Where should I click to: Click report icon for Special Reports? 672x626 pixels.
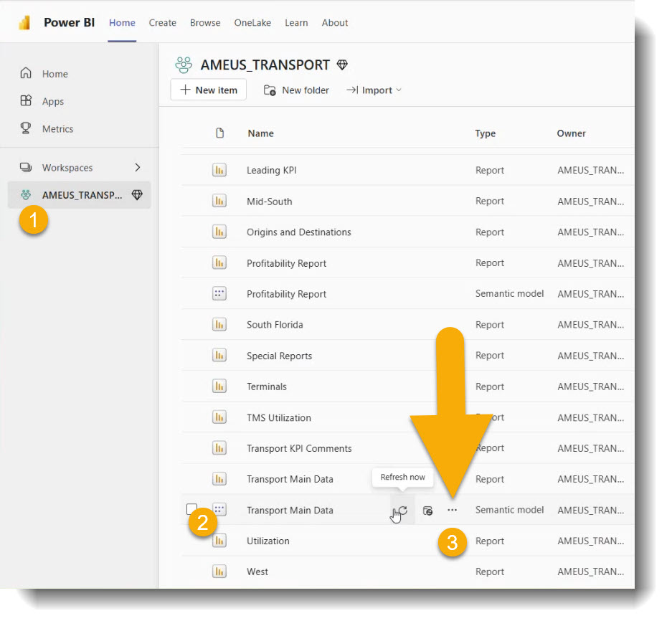219,355
